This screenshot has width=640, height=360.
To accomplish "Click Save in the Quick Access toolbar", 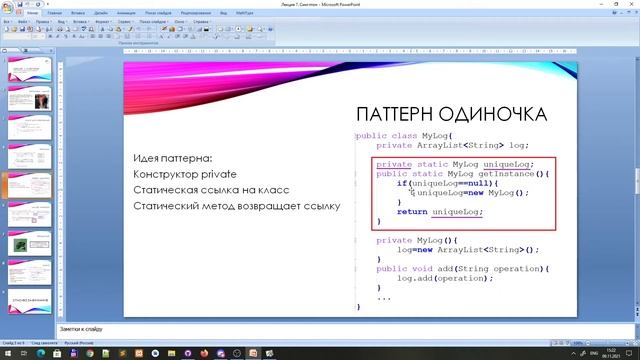I will [20, 4].
